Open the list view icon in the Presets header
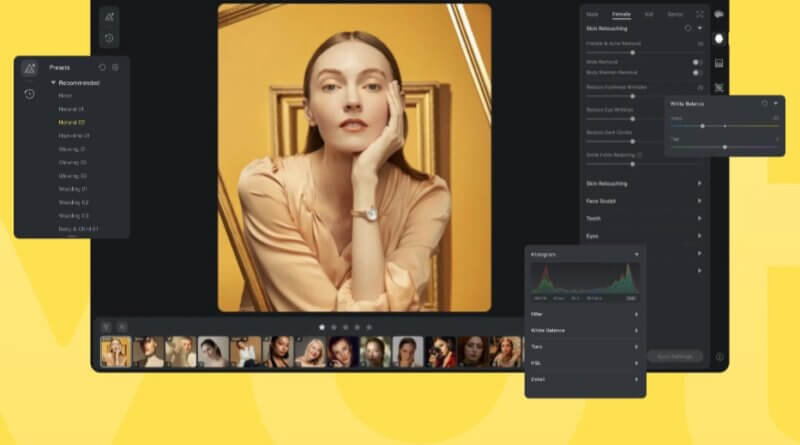The image size is (800, 445). [x=115, y=67]
